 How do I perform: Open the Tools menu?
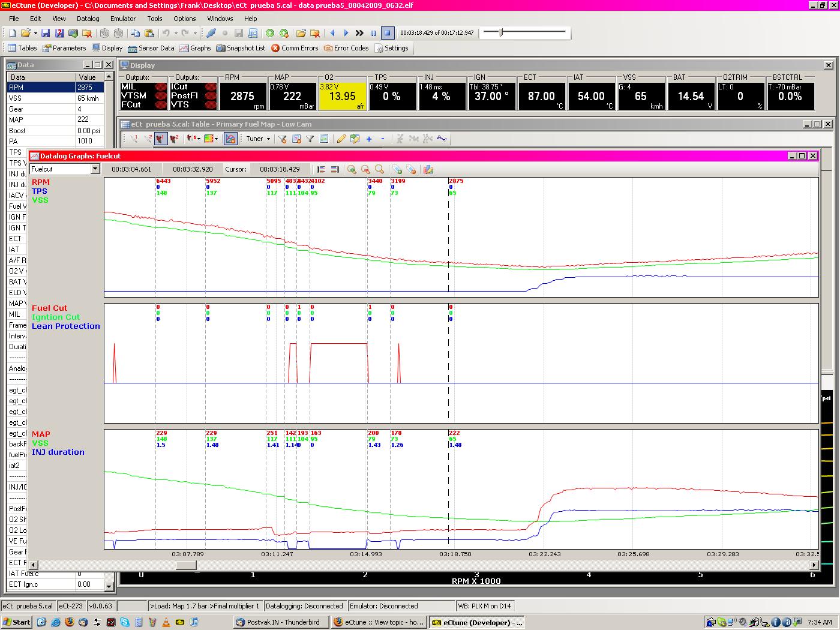(x=155, y=19)
